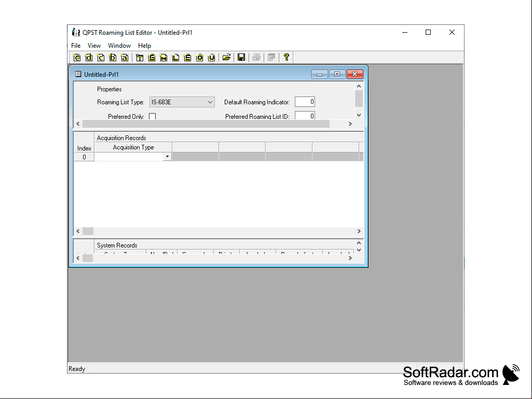
Task: Close the QPST Roaming List Editor window
Action: pyautogui.click(x=452, y=32)
